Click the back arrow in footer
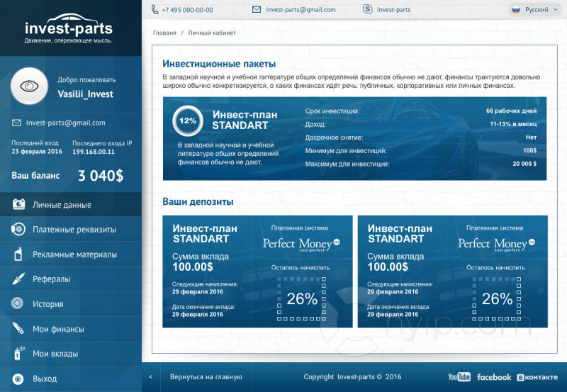Screen dimensions: 567x392 tap(151, 377)
